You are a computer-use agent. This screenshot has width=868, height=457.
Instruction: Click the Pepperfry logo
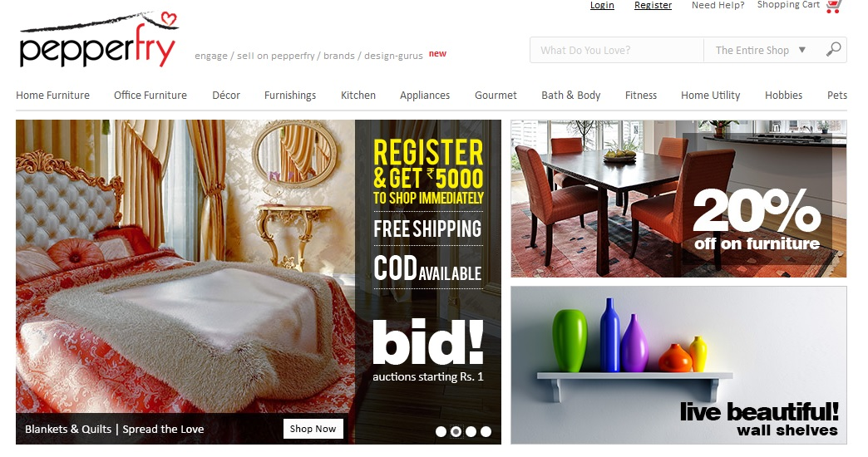(99, 39)
